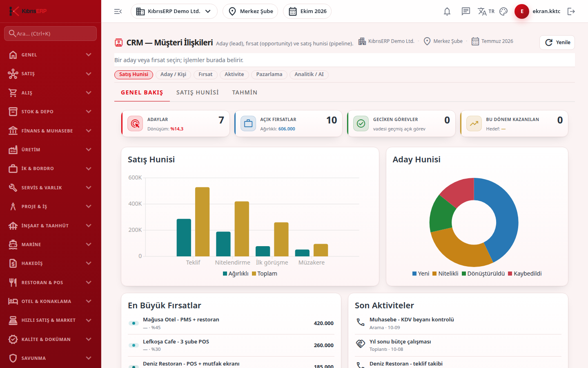Open user avatar E
This screenshot has height=368, width=588.
[x=522, y=11]
